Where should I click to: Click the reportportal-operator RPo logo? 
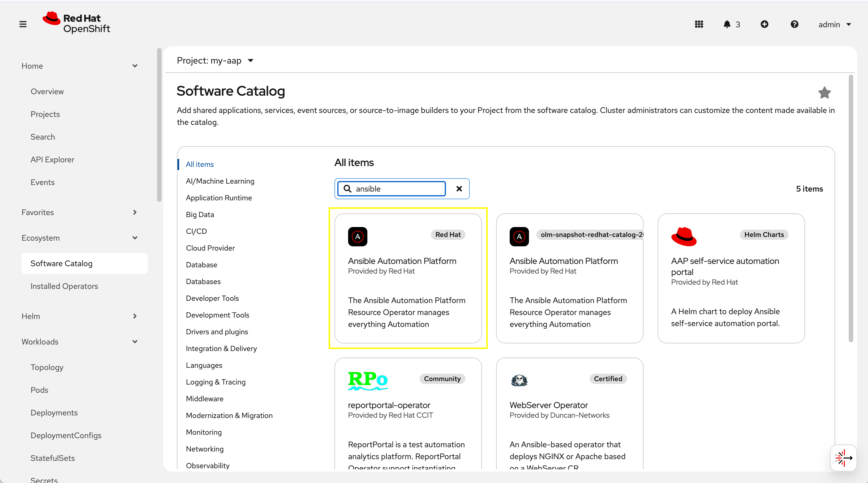point(368,381)
